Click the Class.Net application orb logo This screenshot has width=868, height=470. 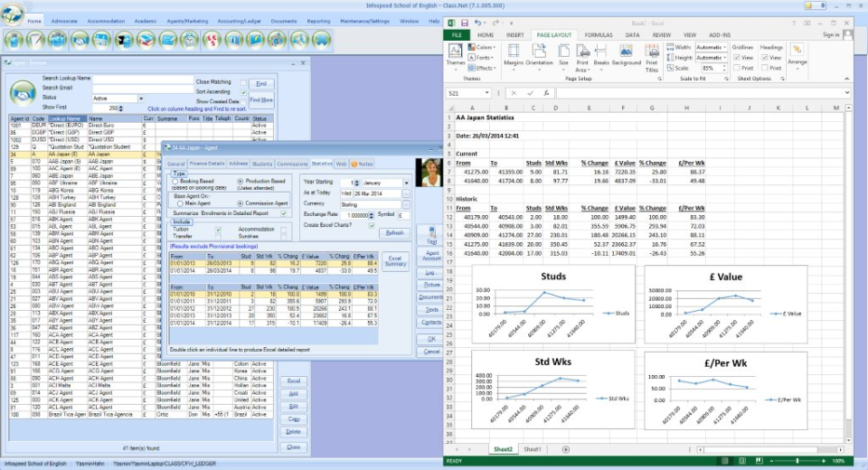[x=12, y=14]
